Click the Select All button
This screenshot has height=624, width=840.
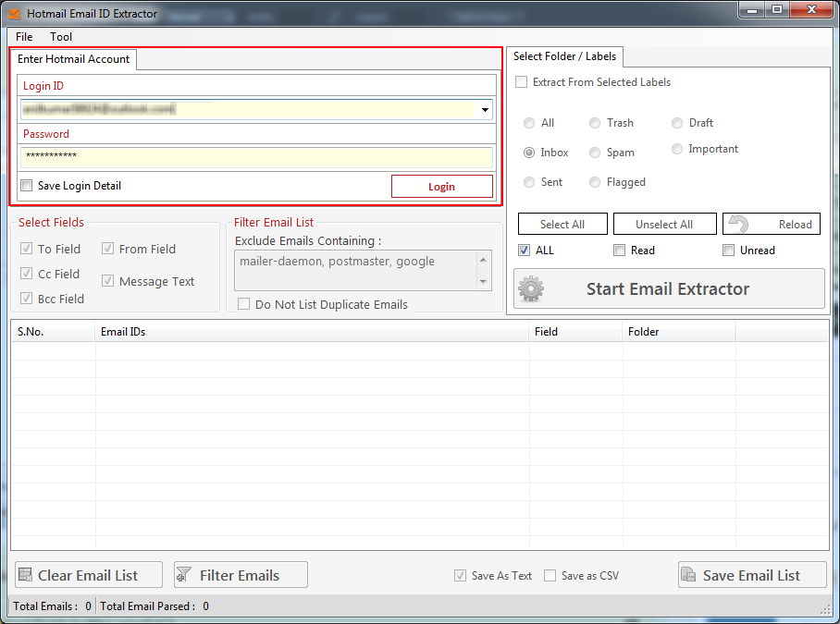pos(562,225)
